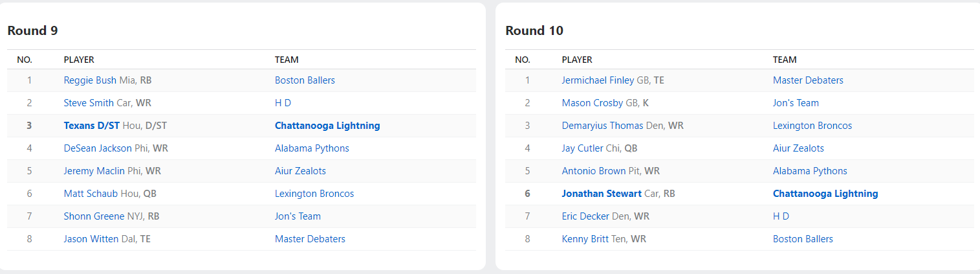
Task: Open Shonn Greene player page
Action: [x=94, y=216]
